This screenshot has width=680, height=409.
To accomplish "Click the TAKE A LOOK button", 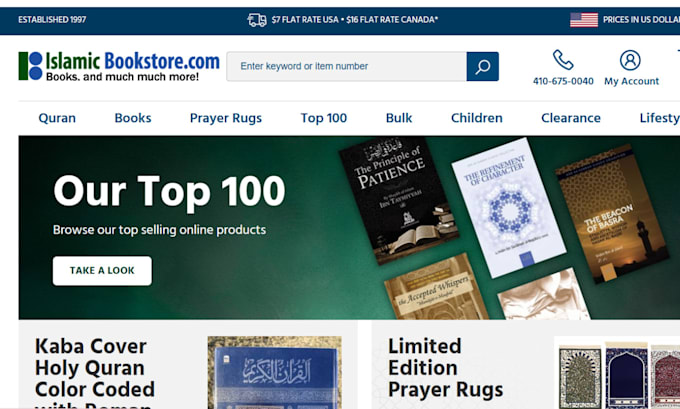I will pos(102,271).
